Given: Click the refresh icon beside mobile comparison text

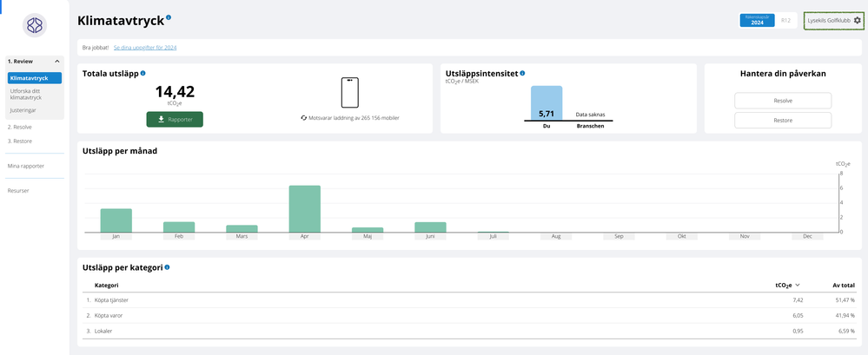Looking at the screenshot, I should [303, 117].
